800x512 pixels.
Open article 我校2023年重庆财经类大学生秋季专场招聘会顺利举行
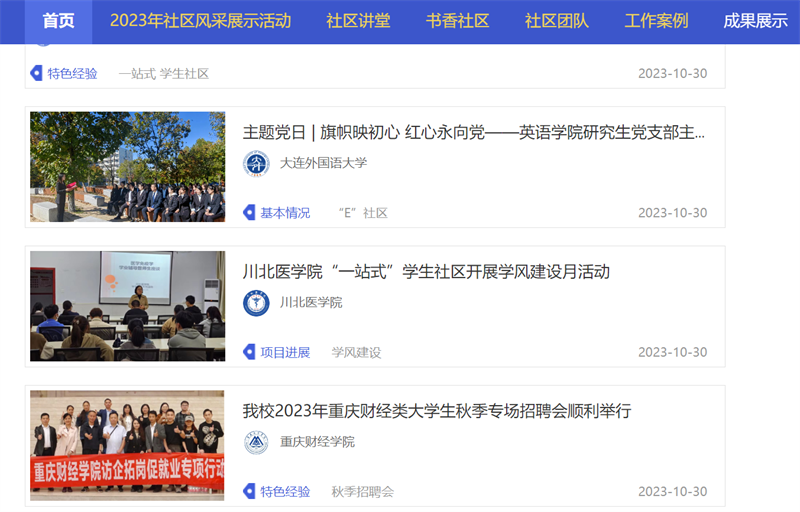pos(437,411)
